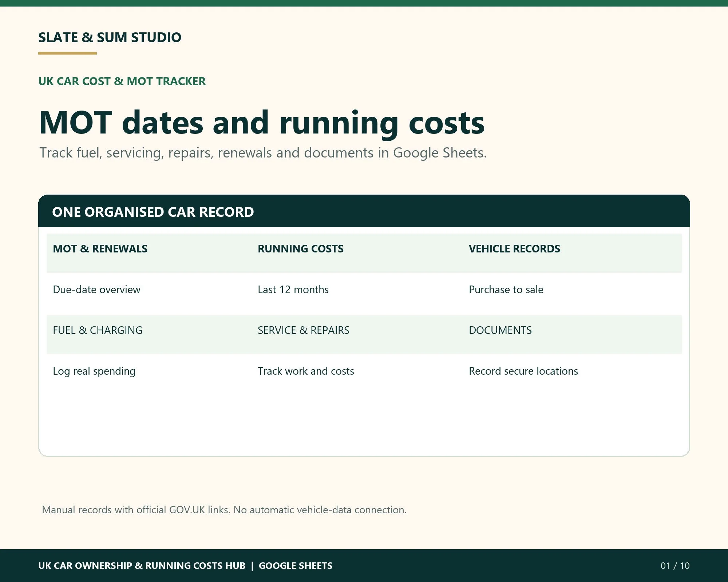Click the Purchase to sale cell
Screen dimensions: 728x582
pyautogui.click(x=506, y=290)
